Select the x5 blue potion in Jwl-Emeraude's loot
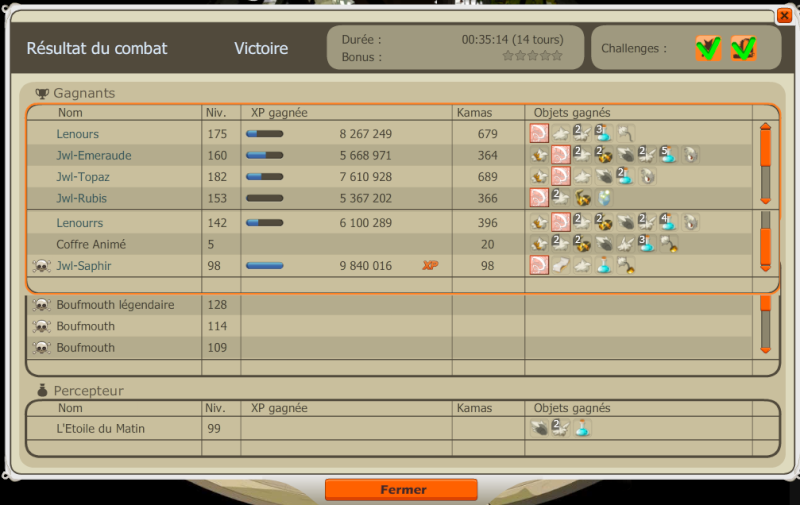 point(668,155)
